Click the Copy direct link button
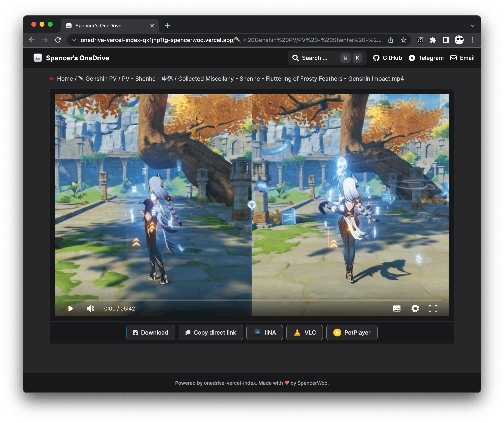This screenshot has width=504, height=423. (x=211, y=332)
